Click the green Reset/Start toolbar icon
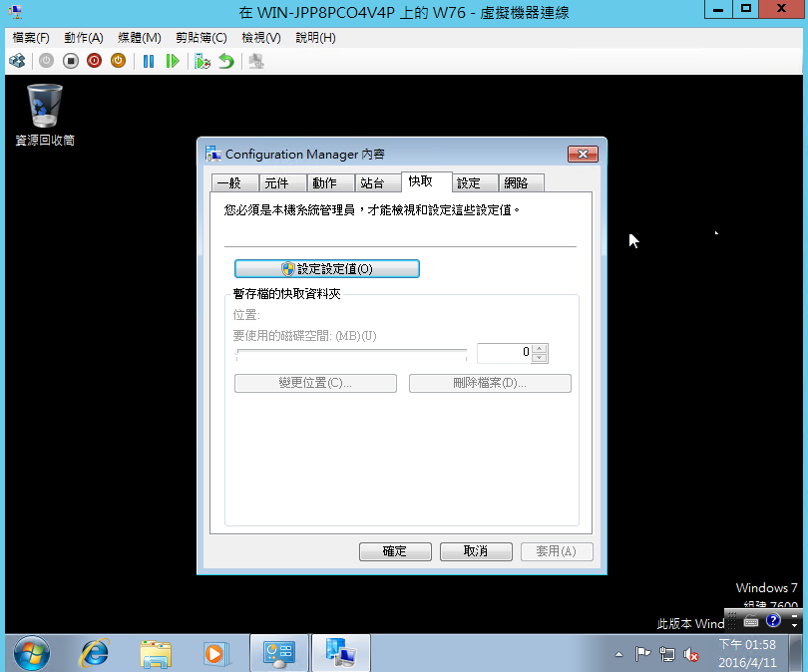Image resolution: width=808 pixels, height=672 pixels. tap(173, 61)
